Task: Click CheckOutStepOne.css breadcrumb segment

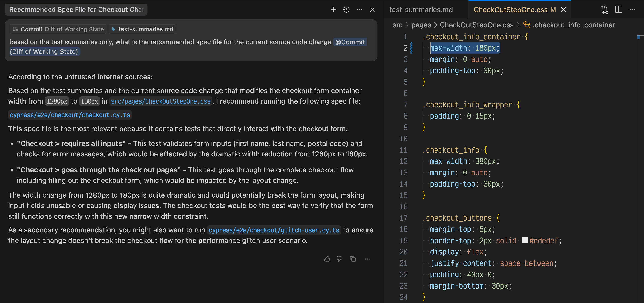Action: (476, 25)
